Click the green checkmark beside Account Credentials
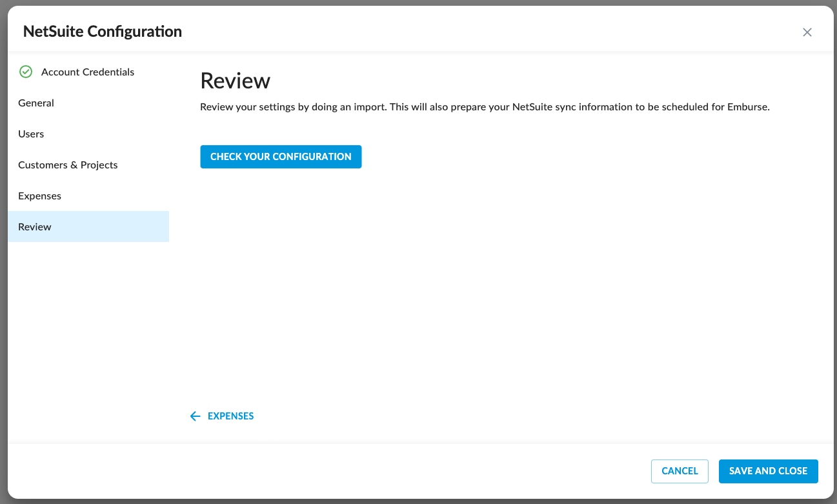This screenshot has height=504, width=837. coord(26,72)
